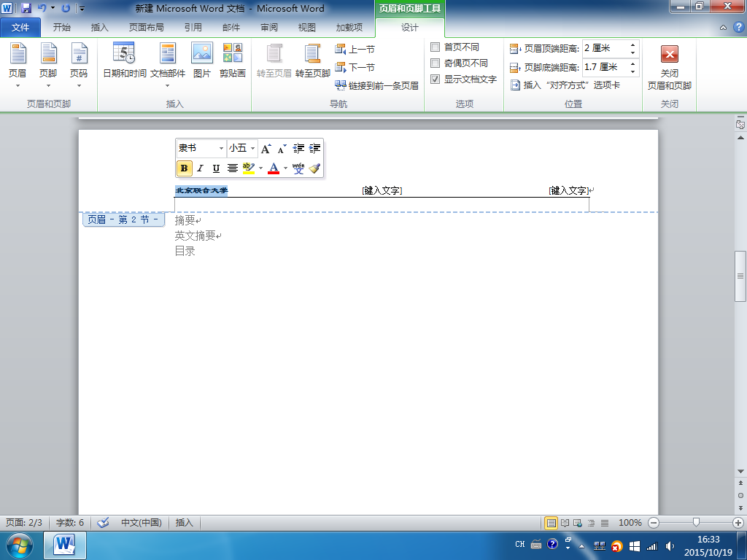747x560 pixels.
Task: Open the 开始 tab
Action: 61,27
